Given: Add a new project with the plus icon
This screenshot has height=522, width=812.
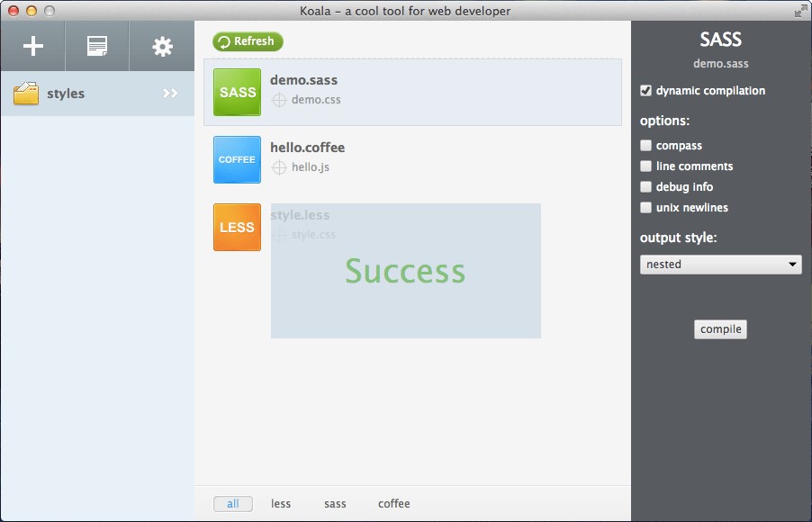Looking at the screenshot, I should point(33,46).
